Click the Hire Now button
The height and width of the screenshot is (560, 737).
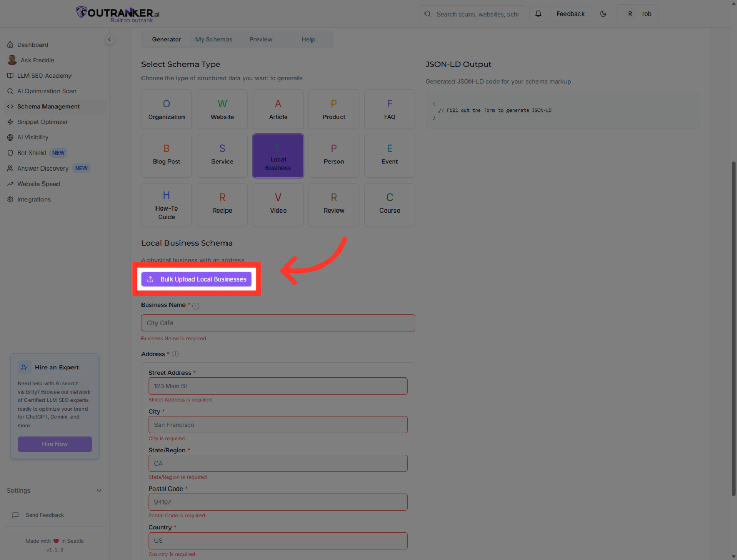[54, 444]
